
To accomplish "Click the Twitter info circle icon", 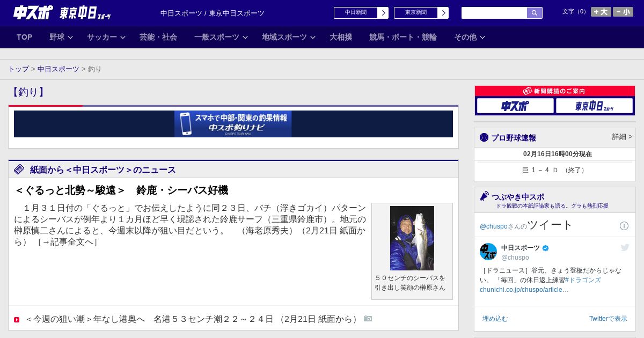I will click(624, 226).
